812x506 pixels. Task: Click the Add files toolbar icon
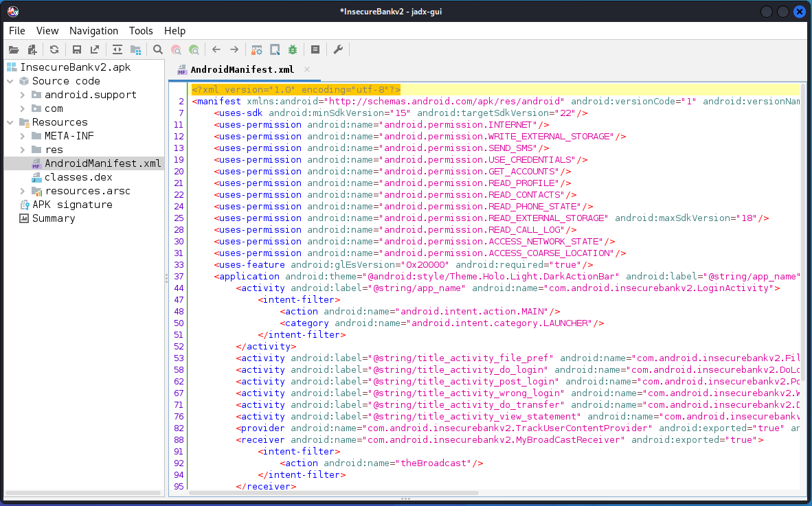(x=32, y=49)
